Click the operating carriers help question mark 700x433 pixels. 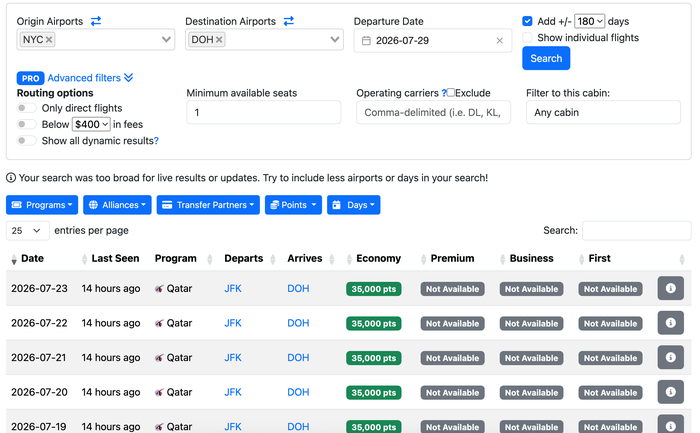click(444, 93)
